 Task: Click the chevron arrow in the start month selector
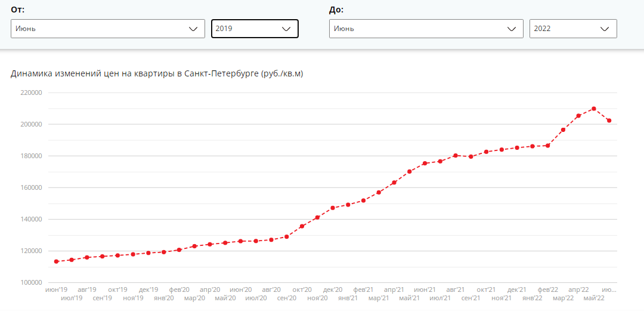pos(193,29)
